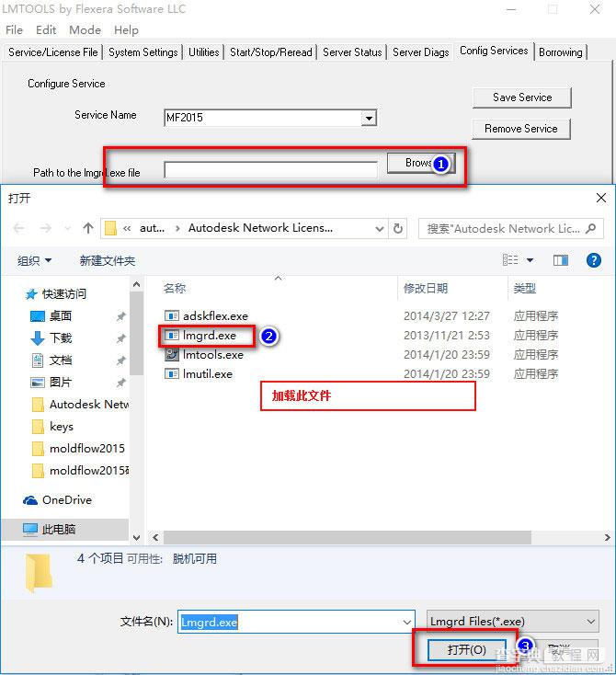616x675 pixels.
Task: Unpin 下载 using its pin icon
Action: 121,338
